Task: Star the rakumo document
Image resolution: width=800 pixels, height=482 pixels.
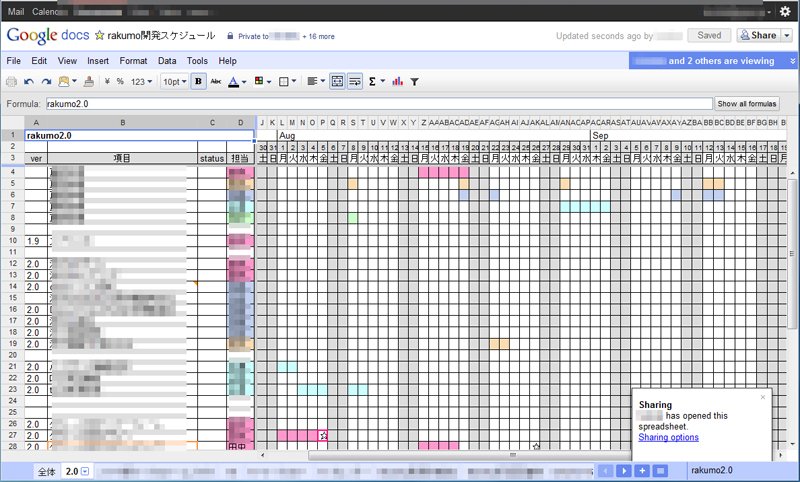Action: [x=99, y=36]
